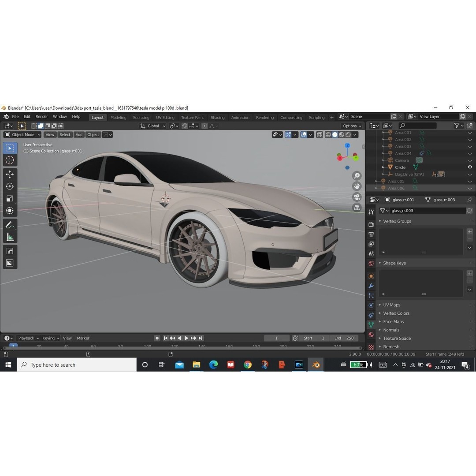Click the current frame number field
The height and width of the screenshot is (476, 476).
tap(276, 338)
